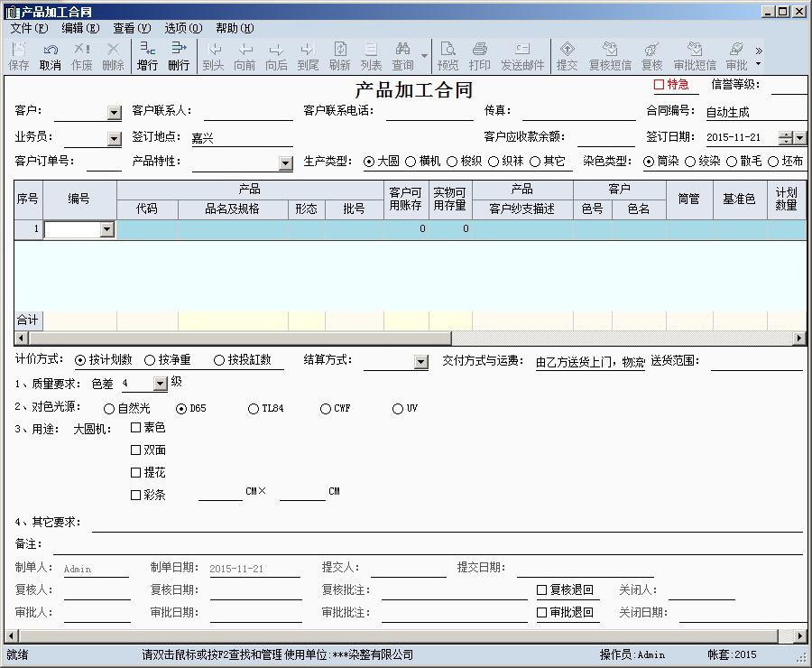Go to previous record with 向前
This screenshot has height=668, width=812.
245,56
